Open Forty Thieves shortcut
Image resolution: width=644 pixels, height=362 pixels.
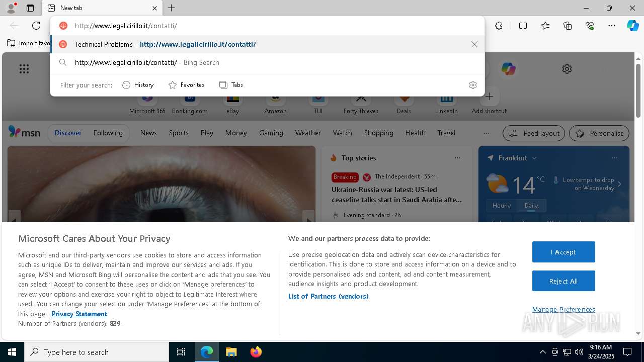(361, 104)
